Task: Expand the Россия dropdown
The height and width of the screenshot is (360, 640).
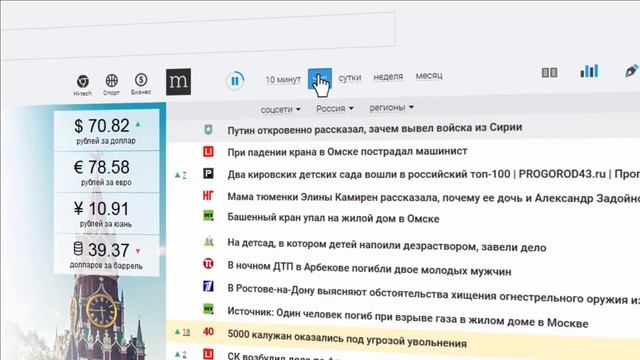Action: point(335,108)
